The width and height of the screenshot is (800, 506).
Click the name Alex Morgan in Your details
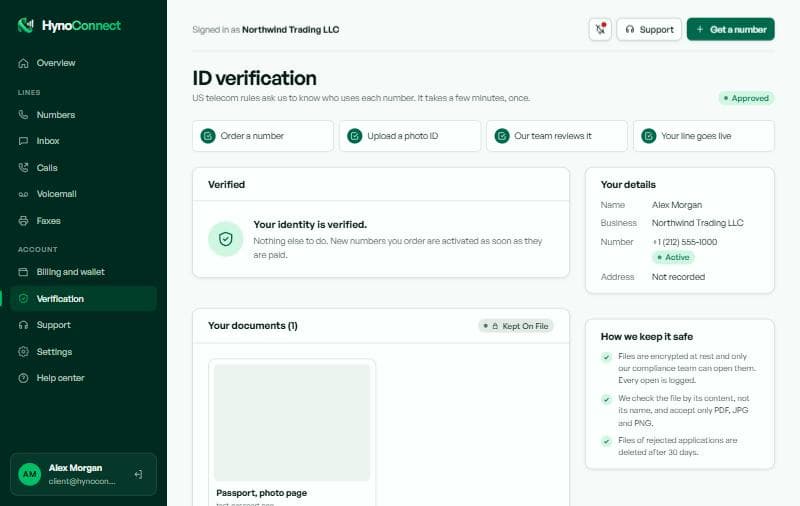677,205
